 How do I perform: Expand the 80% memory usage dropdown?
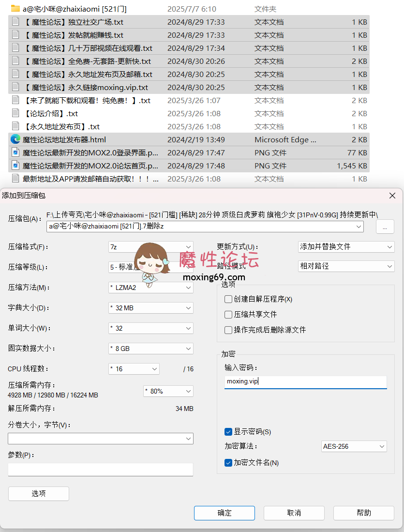168,391
